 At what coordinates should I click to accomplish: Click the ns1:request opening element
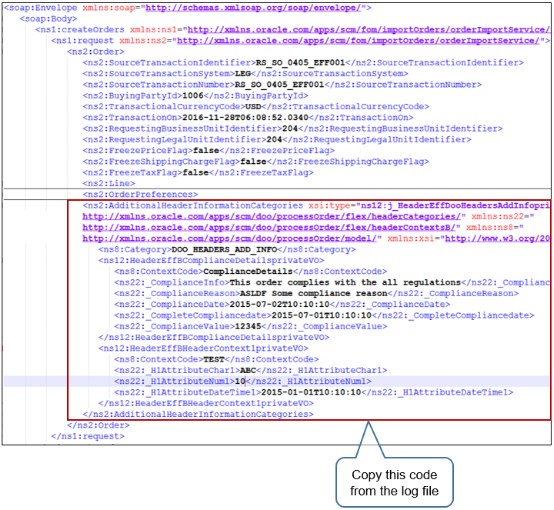82,41
